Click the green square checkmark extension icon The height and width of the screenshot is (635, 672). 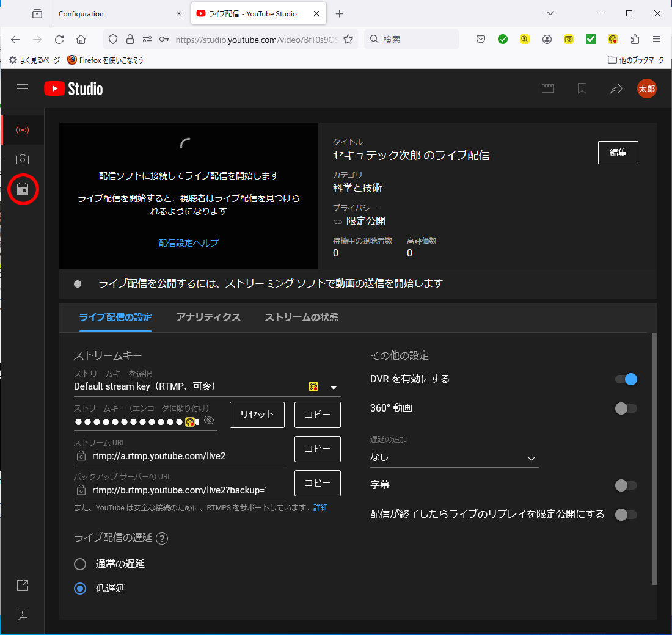pyautogui.click(x=591, y=40)
